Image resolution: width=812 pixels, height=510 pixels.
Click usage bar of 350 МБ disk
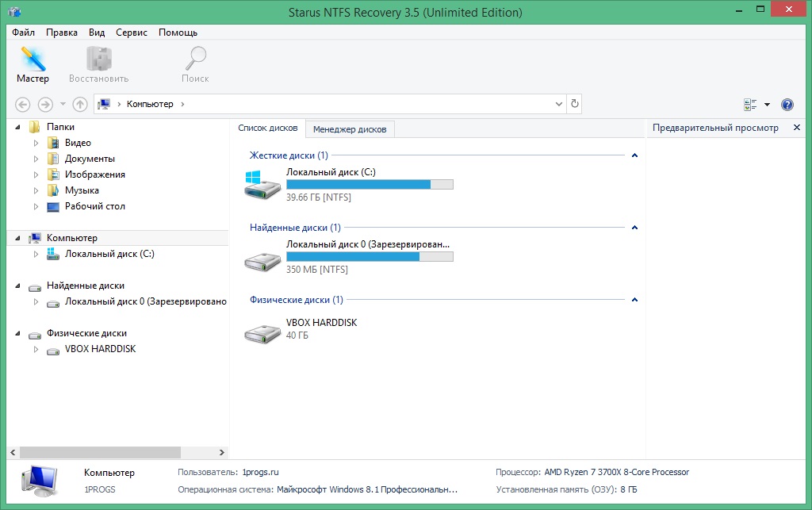pyautogui.click(x=370, y=256)
